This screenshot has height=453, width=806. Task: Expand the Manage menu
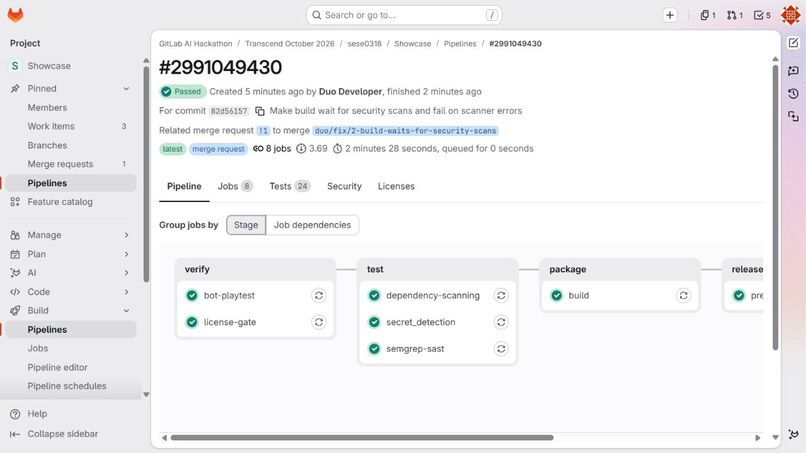(68, 235)
